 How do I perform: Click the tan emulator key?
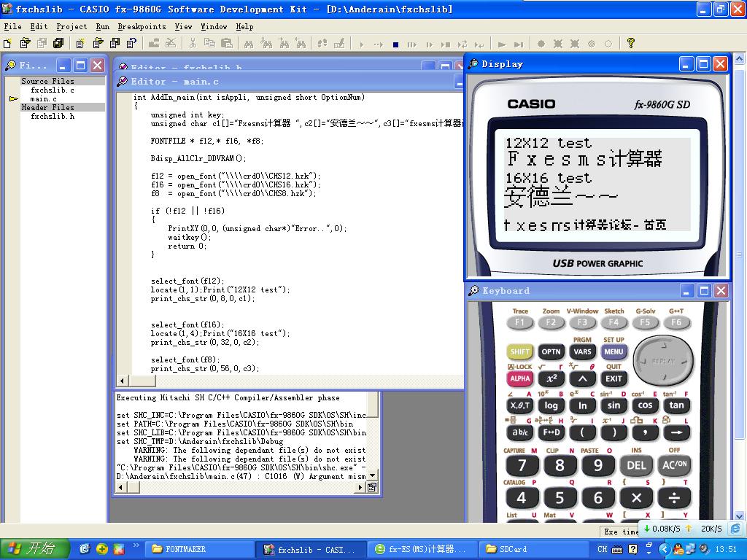pos(676,405)
